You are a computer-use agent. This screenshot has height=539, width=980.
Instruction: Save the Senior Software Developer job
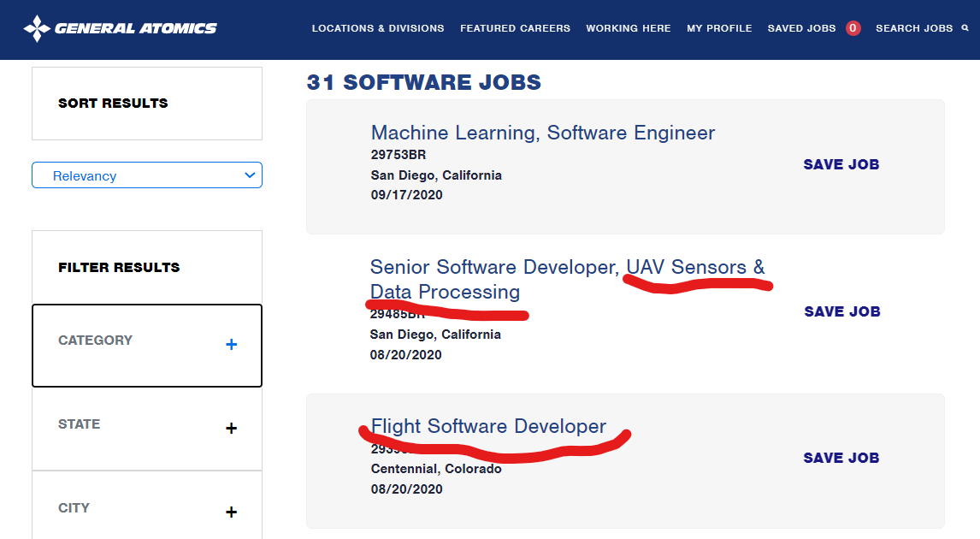click(x=842, y=311)
